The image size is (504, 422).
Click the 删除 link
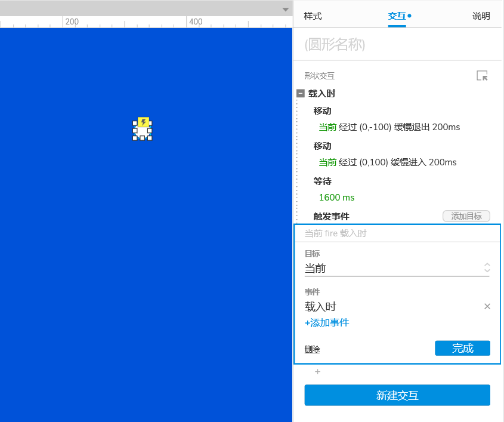click(312, 349)
